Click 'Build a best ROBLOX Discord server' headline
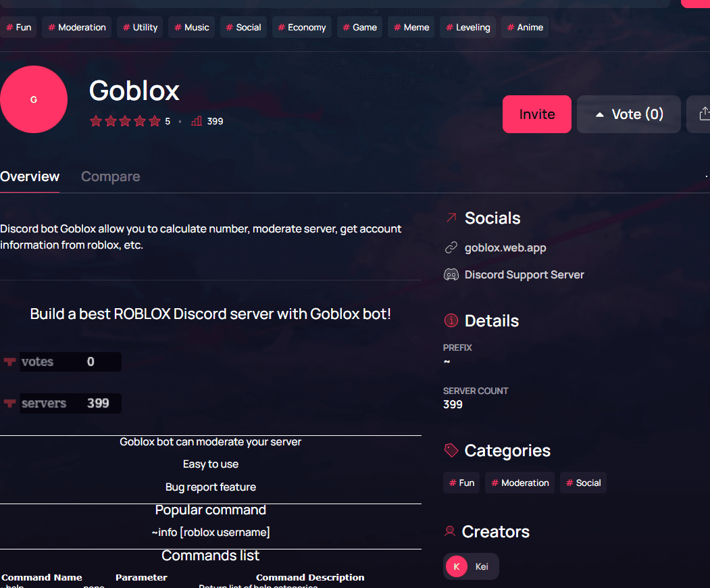The image size is (710, 588). pos(211,314)
